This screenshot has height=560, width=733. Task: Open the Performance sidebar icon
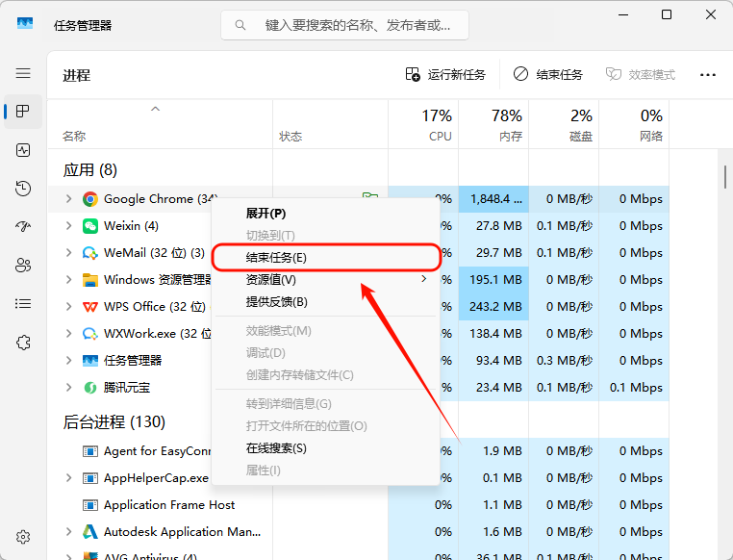(23, 150)
